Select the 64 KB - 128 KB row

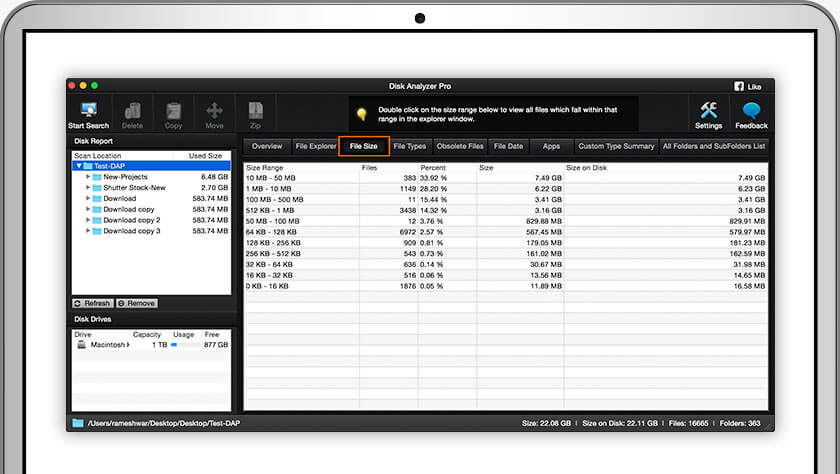(506, 232)
